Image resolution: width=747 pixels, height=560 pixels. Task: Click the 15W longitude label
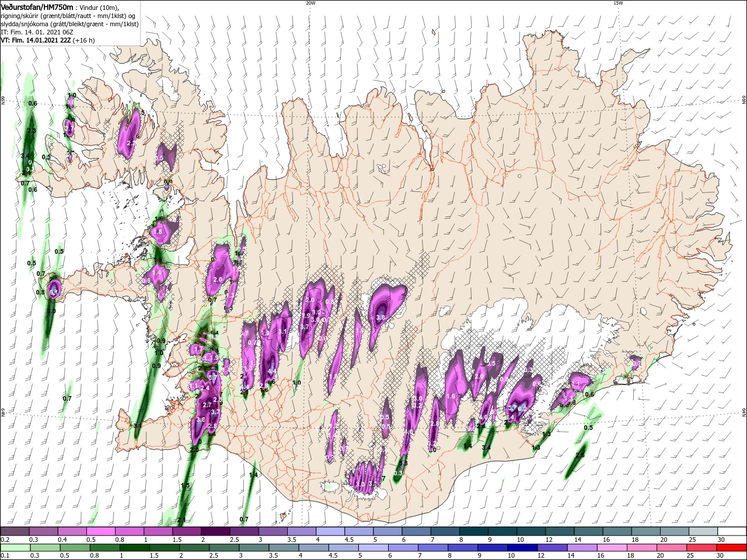(x=618, y=3)
